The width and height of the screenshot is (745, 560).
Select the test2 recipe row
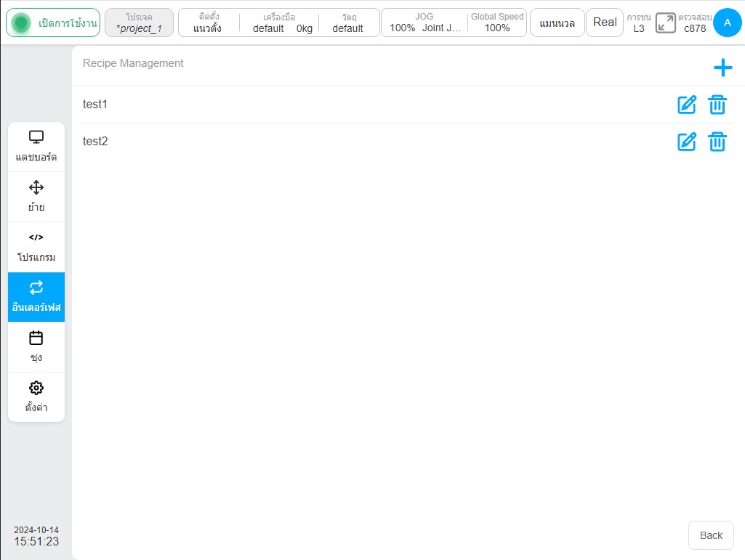pos(408,142)
